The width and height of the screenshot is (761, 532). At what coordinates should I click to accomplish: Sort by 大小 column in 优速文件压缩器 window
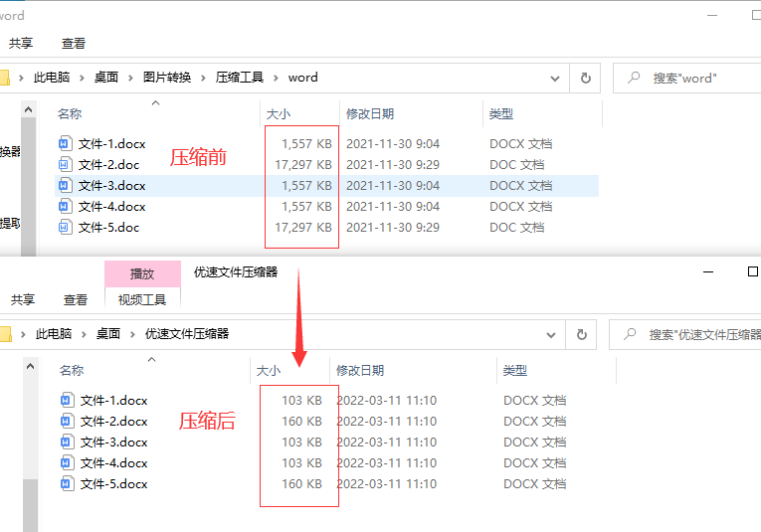269,371
